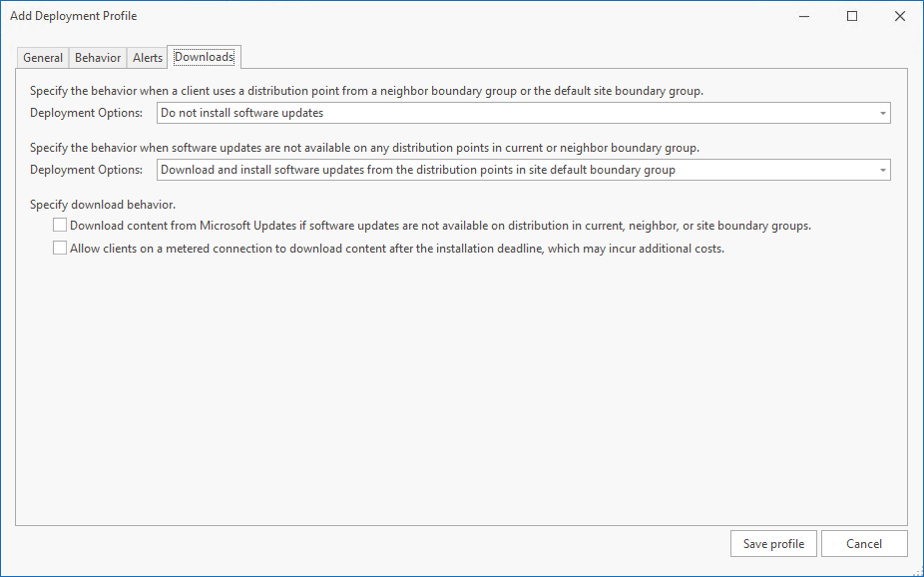
Task: Click the arrow on the neighbor boundary group dropdown
Action: pyautogui.click(x=883, y=114)
